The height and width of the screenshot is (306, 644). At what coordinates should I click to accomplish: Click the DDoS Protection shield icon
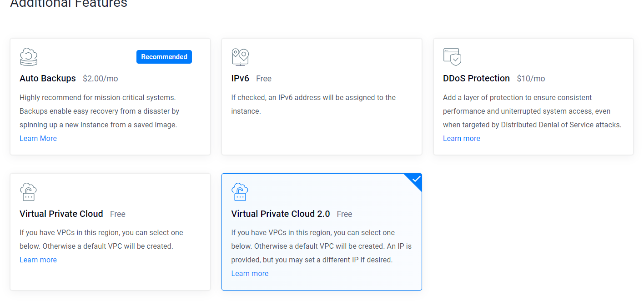point(452,57)
